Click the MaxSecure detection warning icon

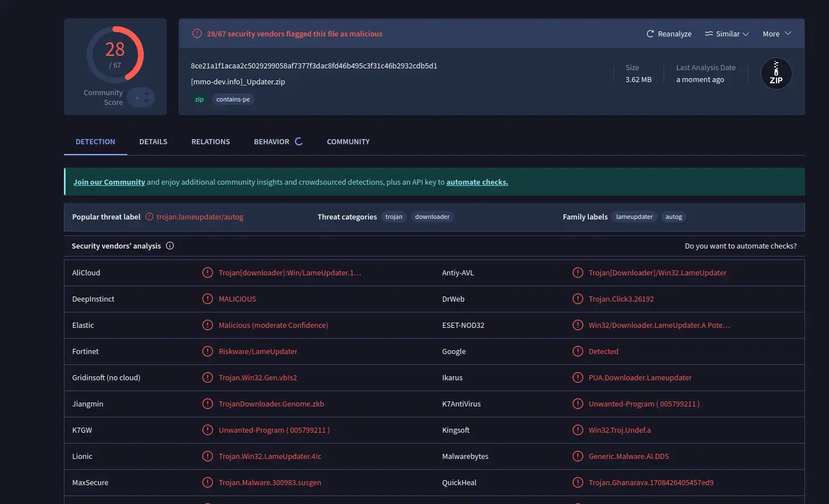pyautogui.click(x=208, y=482)
